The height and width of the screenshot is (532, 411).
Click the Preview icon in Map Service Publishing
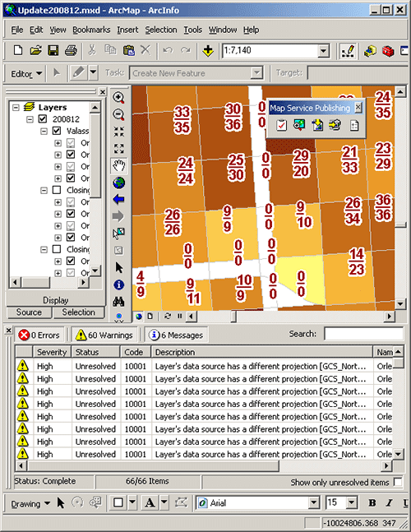299,125
